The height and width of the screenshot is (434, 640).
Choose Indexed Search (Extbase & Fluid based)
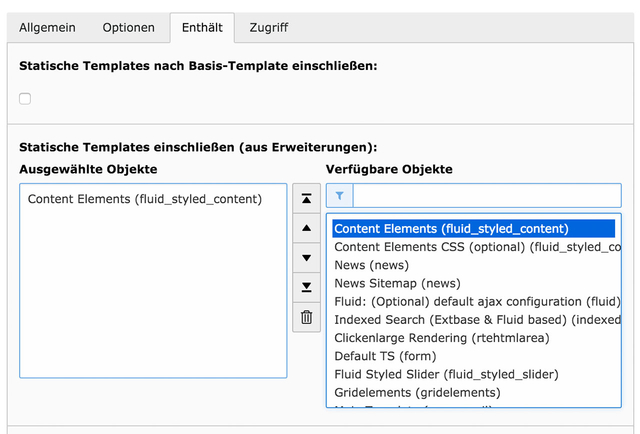click(477, 320)
